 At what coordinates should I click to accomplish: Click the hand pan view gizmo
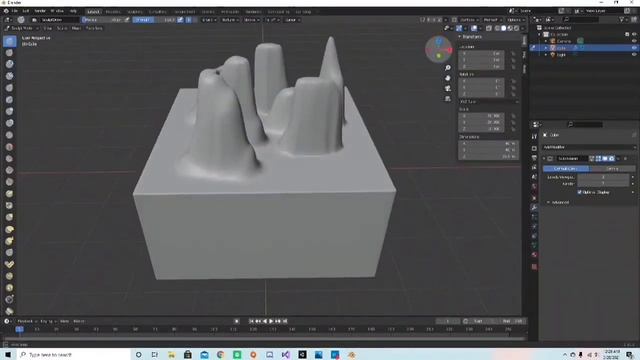click(448, 78)
